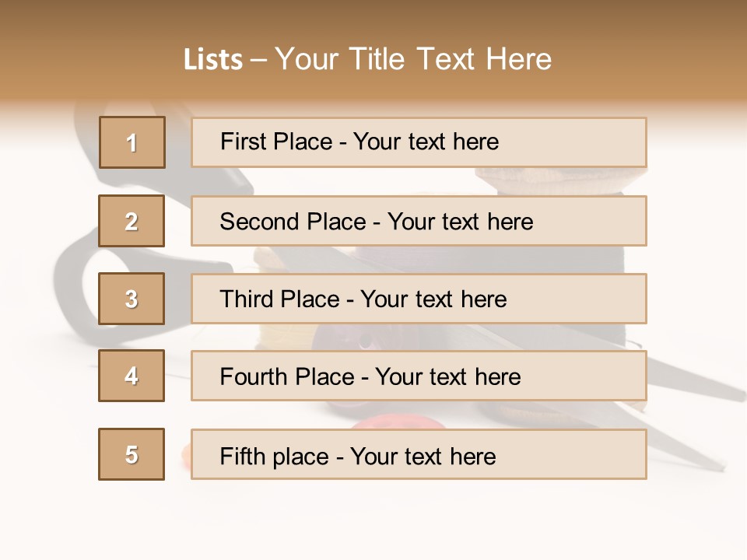
Task: Click the bold word Lists in title
Action: click(x=212, y=60)
